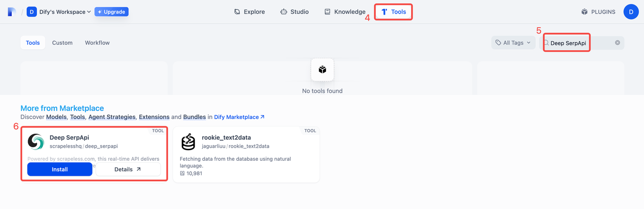The height and width of the screenshot is (209, 644).
Task: Click the Deep SerpApi title text
Action: click(x=69, y=137)
